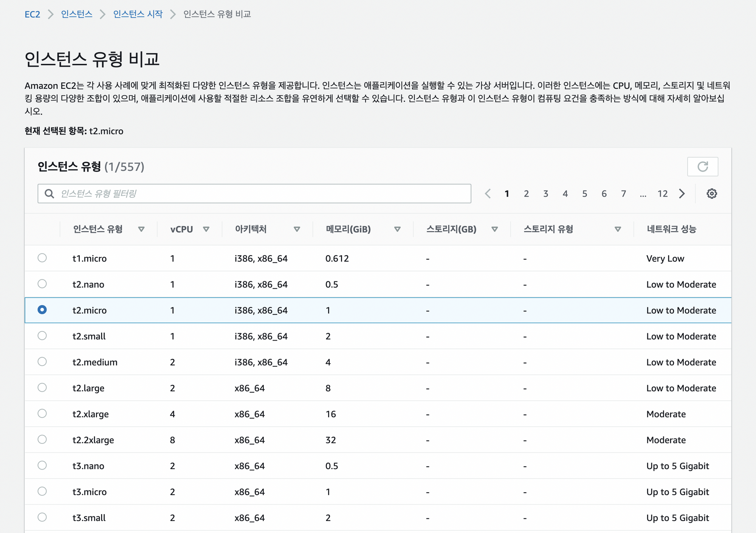
Task: Select the t2.medium radio button
Action: (42, 362)
